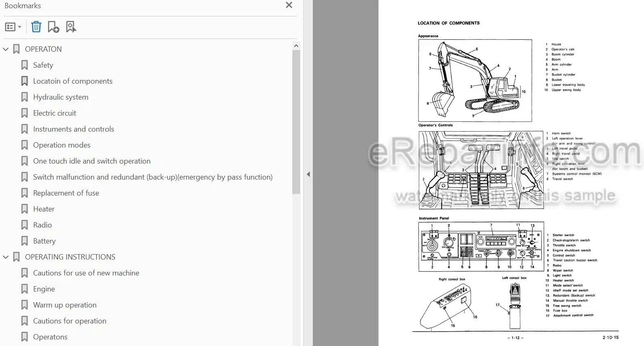Click the Appearance excavator diagram
The height and width of the screenshot is (346, 644).
(475, 80)
